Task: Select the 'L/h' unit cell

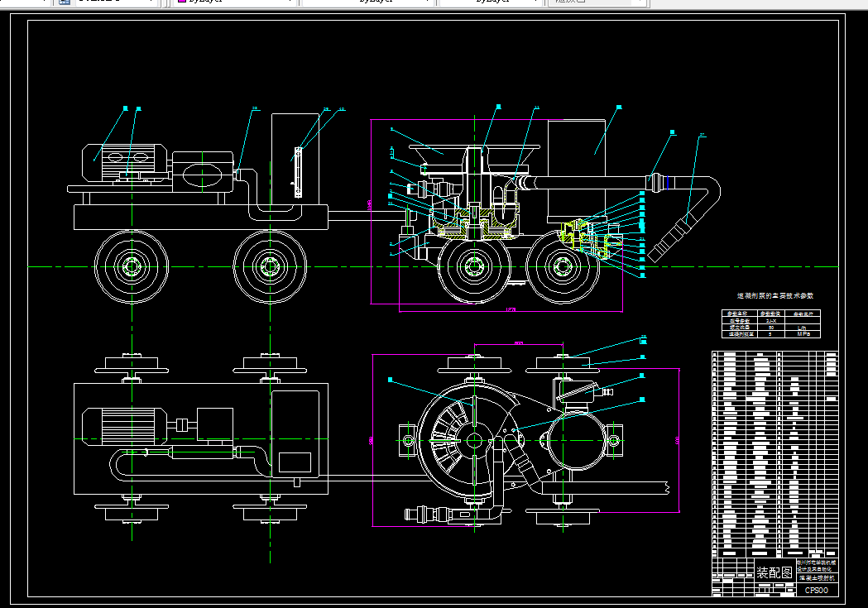Action: [802, 328]
